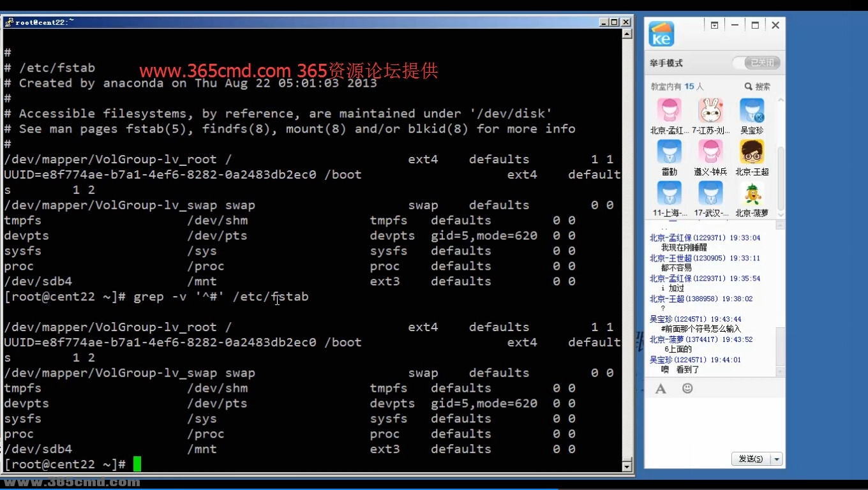
Task: Click the 发送(S) send button
Action: pyautogui.click(x=752, y=459)
